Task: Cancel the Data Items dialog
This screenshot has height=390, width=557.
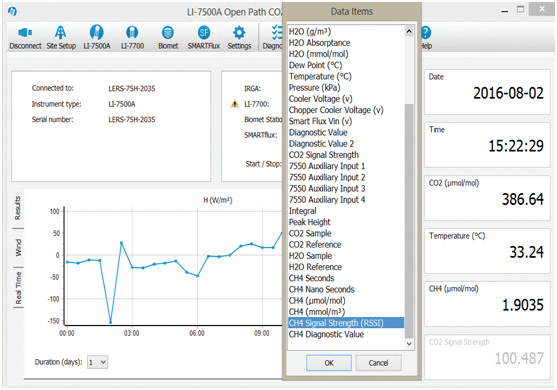Action: tap(379, 363)
